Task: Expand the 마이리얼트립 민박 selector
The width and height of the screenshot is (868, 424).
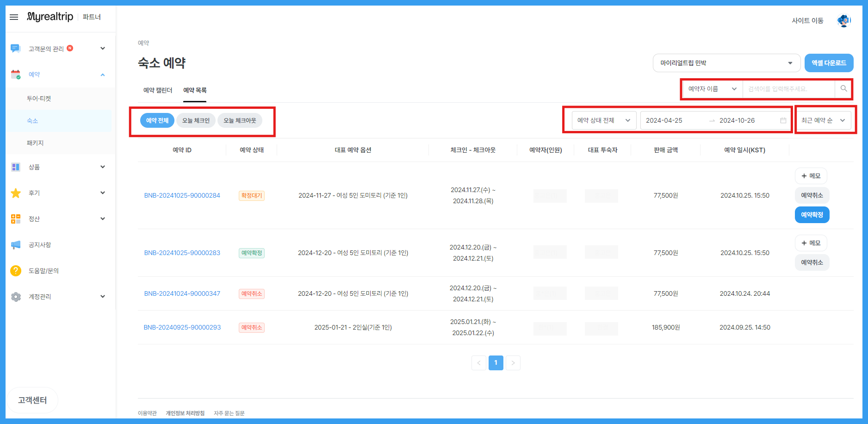Action: [x=726, y=63]
